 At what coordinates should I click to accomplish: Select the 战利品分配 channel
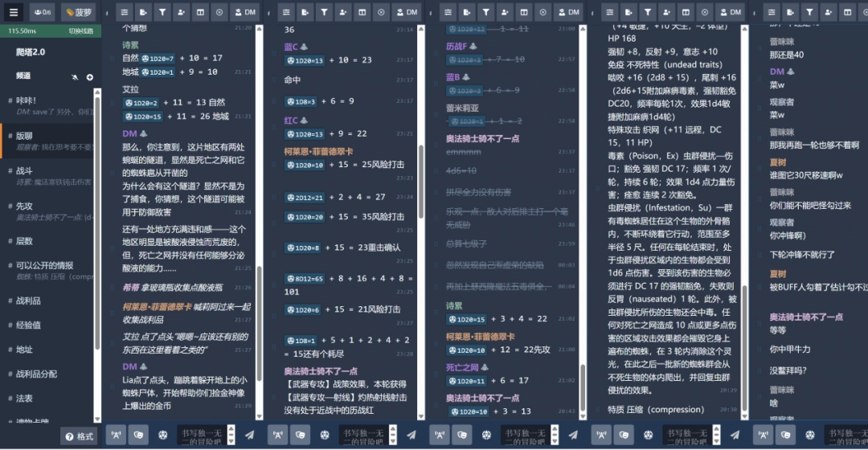coord(47,374)
